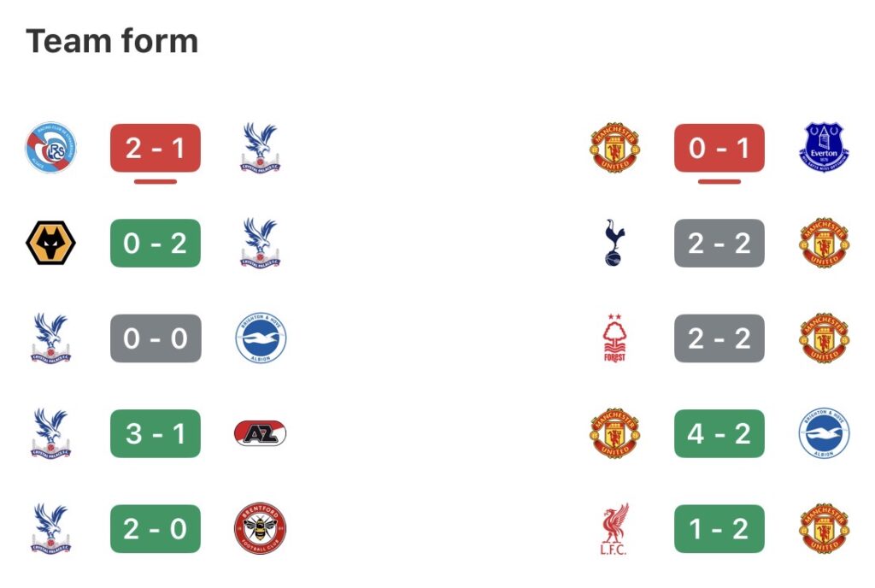The height and width of the screenshot is (588, 875).
Task: Open the red 0 - 1 Everton loss
Action: click(719, 148)
